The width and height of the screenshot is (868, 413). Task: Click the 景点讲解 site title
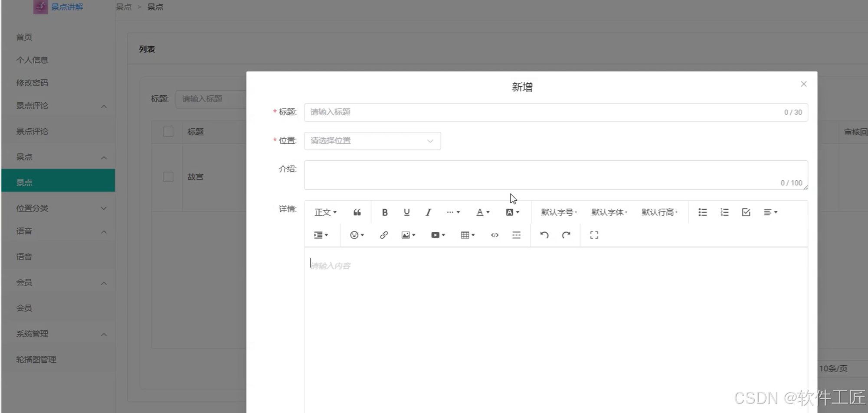tap(67, 7)
